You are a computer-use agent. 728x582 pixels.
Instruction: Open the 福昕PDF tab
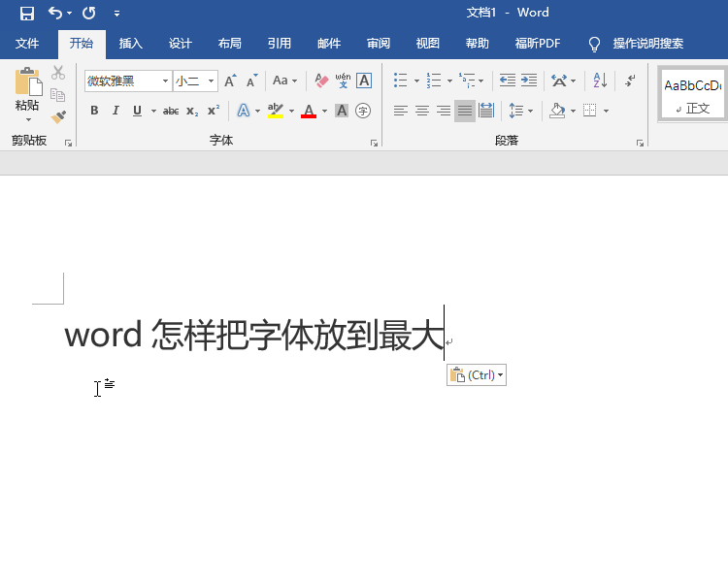click(538, 44)
